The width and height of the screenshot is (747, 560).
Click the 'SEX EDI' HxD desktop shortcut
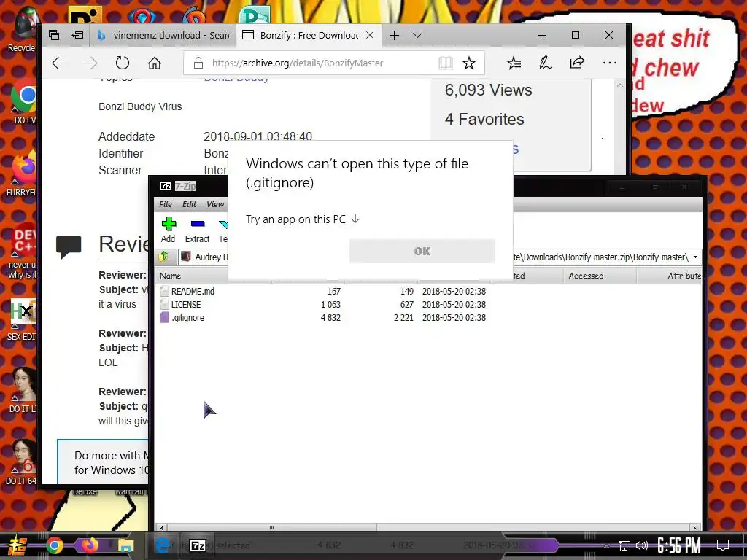tap(22, 319)
